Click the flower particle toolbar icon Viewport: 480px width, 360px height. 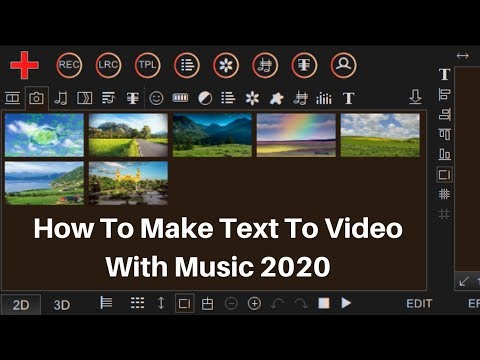(x=252, y=98)
